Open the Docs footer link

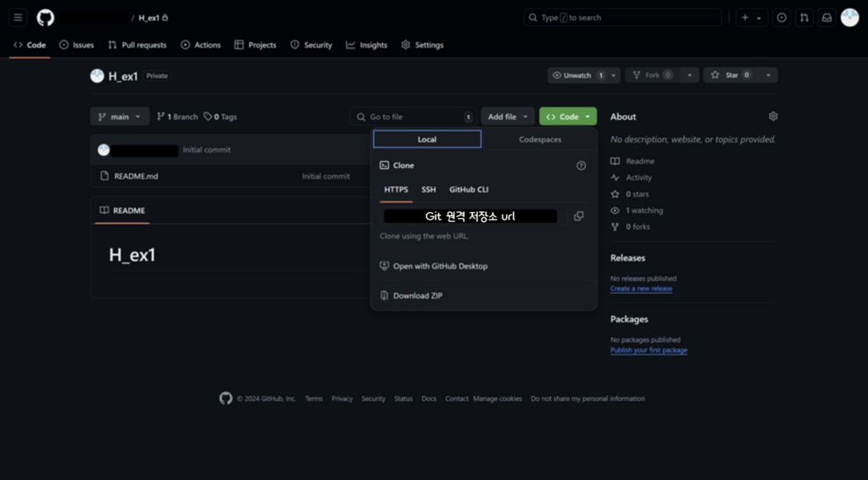tap(429, 399)
